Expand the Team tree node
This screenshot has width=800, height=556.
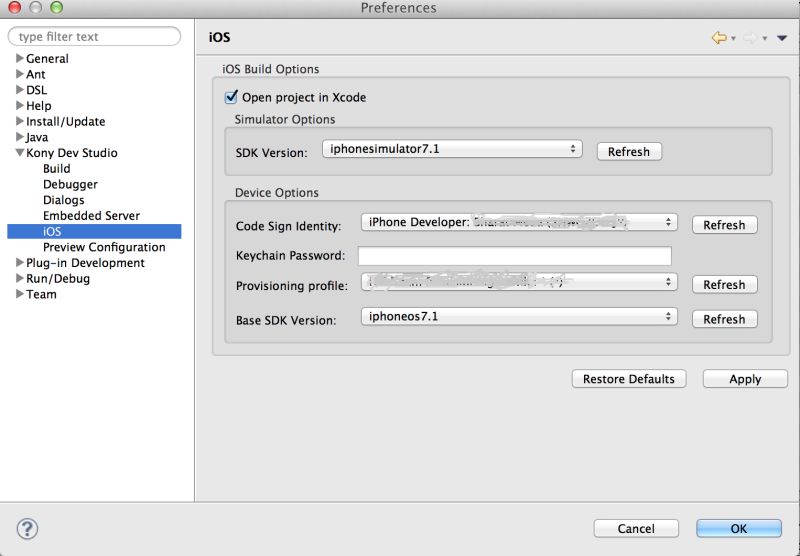(20, 294)
